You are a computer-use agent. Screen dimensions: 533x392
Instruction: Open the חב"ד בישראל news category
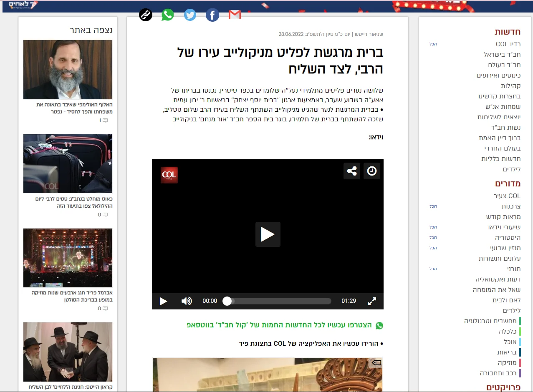[x=502, y=55]
